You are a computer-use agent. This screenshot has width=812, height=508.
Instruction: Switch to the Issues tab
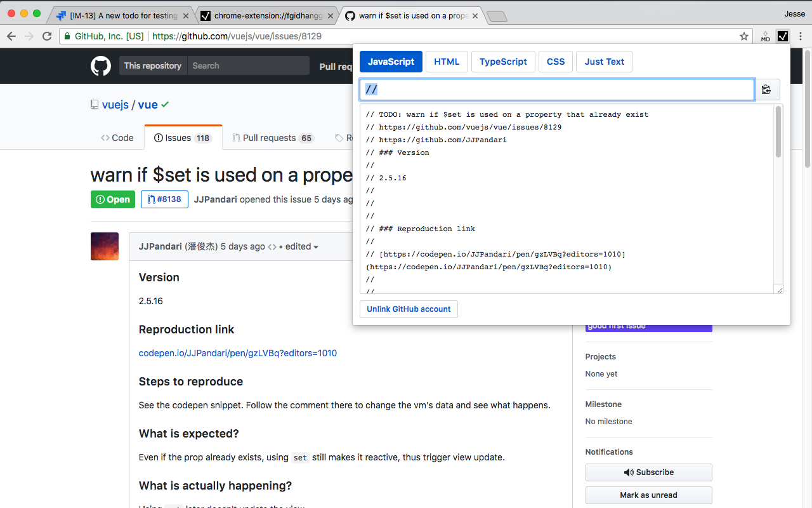(x=183, y=137)
